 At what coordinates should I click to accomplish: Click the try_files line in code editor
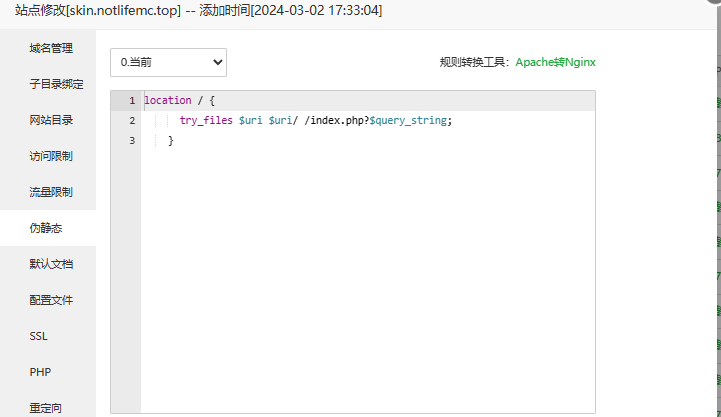point(316,120)
